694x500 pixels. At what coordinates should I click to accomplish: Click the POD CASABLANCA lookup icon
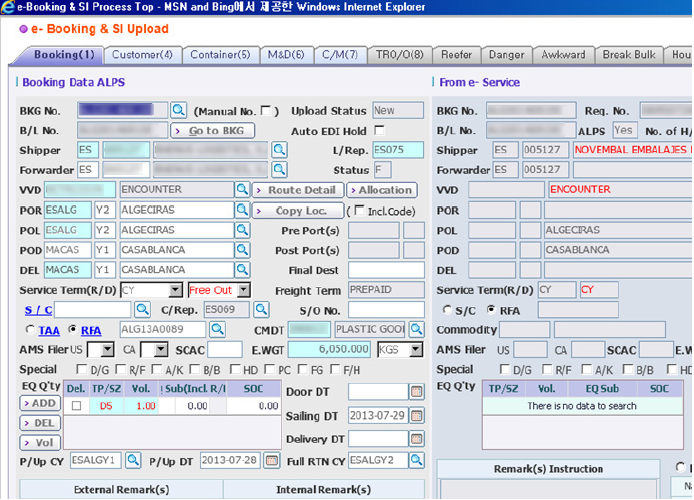coord(242,249)
